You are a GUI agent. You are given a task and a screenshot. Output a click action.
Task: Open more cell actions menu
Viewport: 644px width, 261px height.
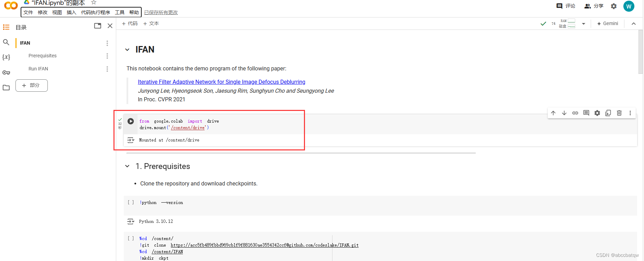coord(630,113)
